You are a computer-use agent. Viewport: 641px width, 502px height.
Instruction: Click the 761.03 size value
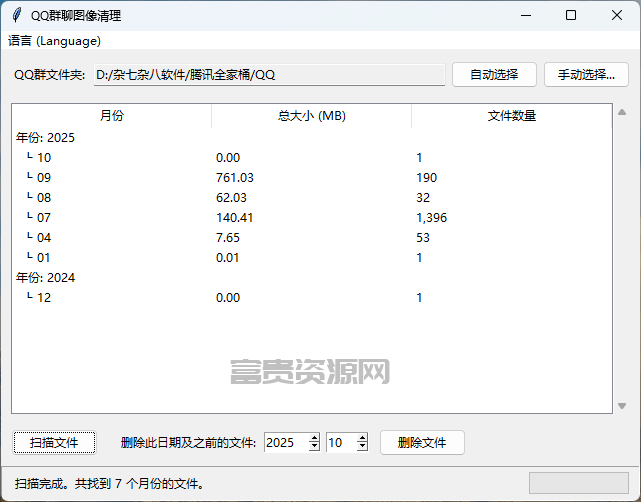coord(235,178)
